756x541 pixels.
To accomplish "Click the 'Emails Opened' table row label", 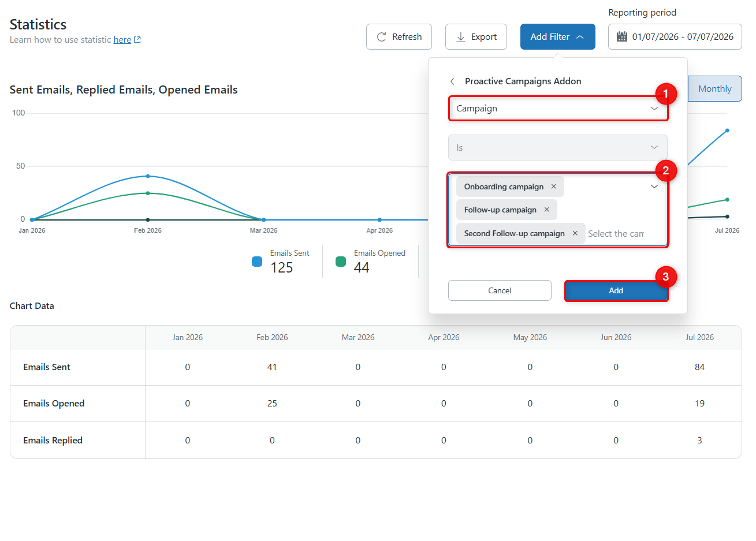I will point(54,404).
